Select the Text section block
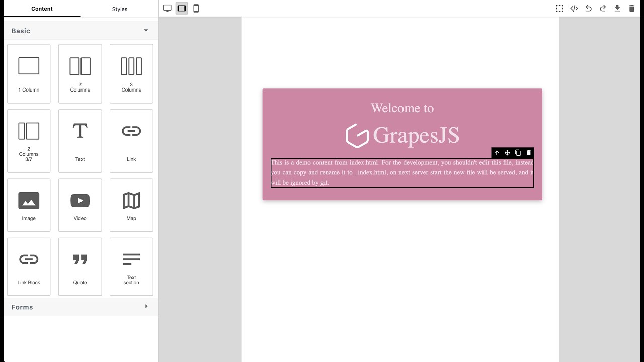644x362 pixels. 131,266
